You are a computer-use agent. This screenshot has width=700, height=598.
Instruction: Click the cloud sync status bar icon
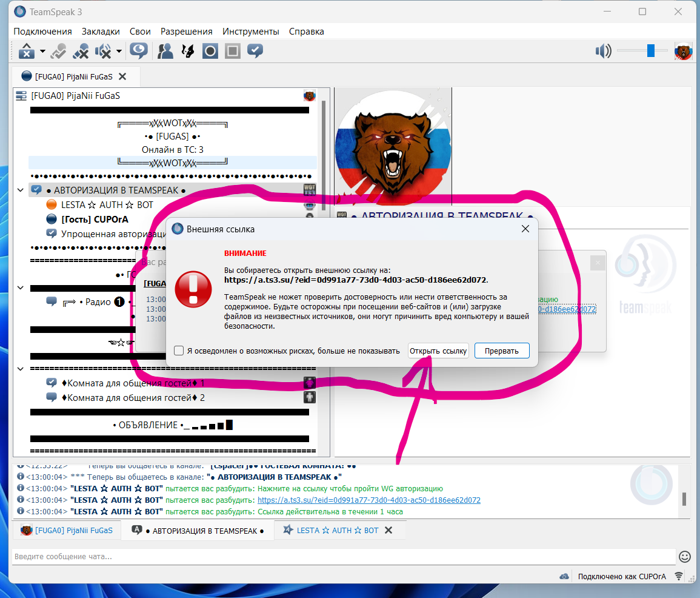(x=564, y=576)
